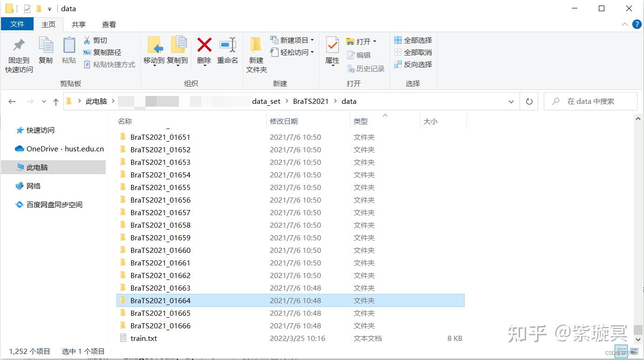Image resolution: width=644 pixels, height=360 pixels.
Task: Switch to details view in status bar
Action: (x=622, y=351)
